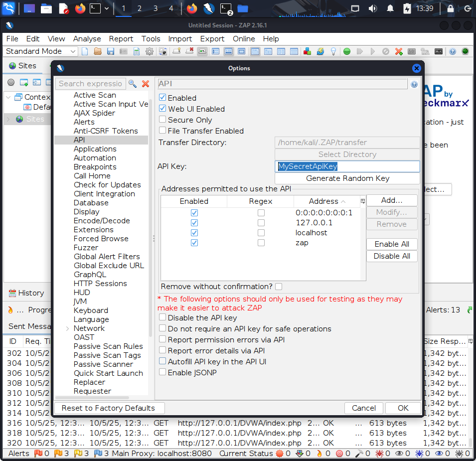Click the help icon beside the API title
Screen dimensions: 476x461
tap(414, 84)
